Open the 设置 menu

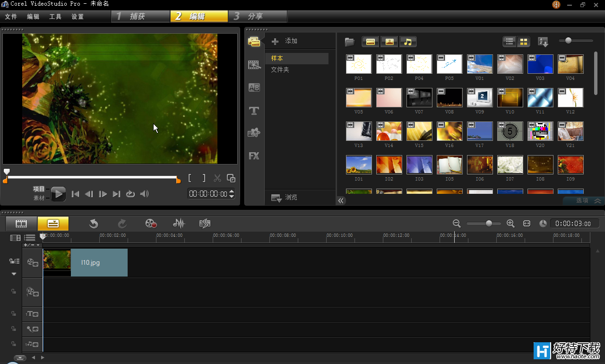pos(78,17)
